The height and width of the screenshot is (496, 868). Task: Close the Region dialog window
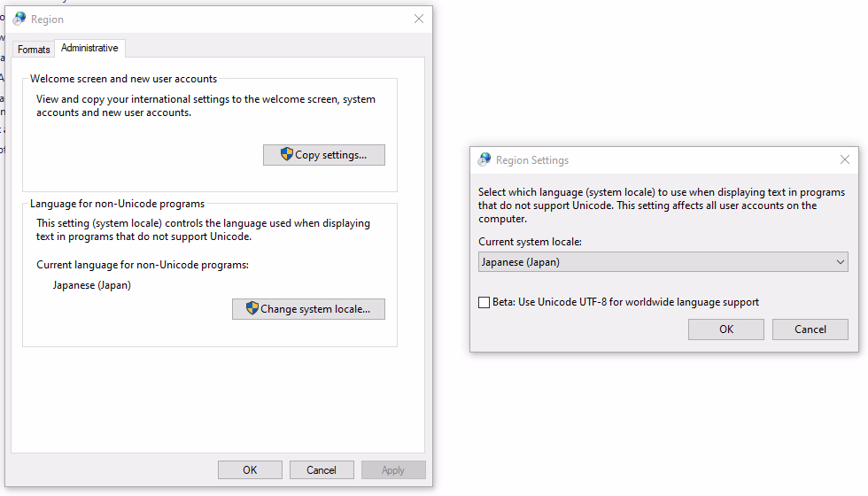click(419, 19)
